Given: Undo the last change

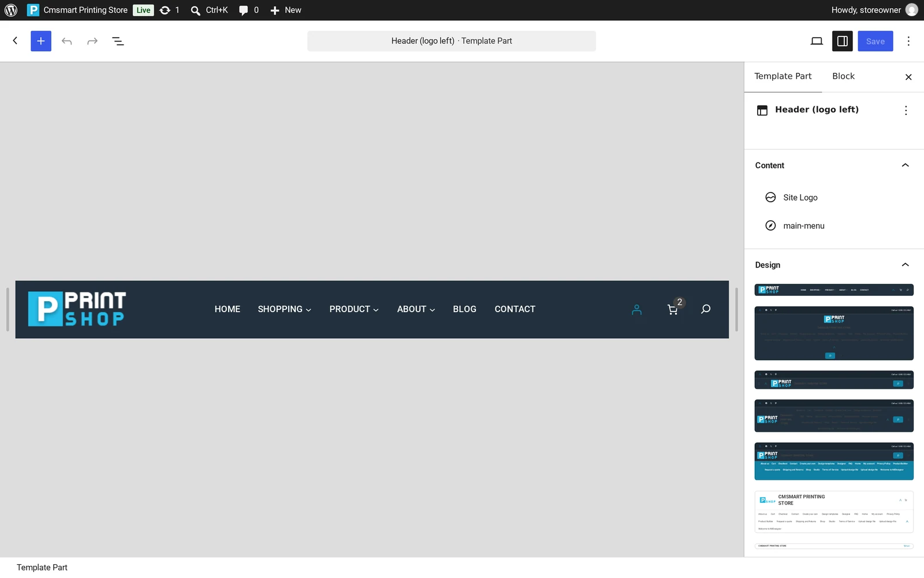Looking at the screenshot, I should pyautogui.click(x=66, y=41).
